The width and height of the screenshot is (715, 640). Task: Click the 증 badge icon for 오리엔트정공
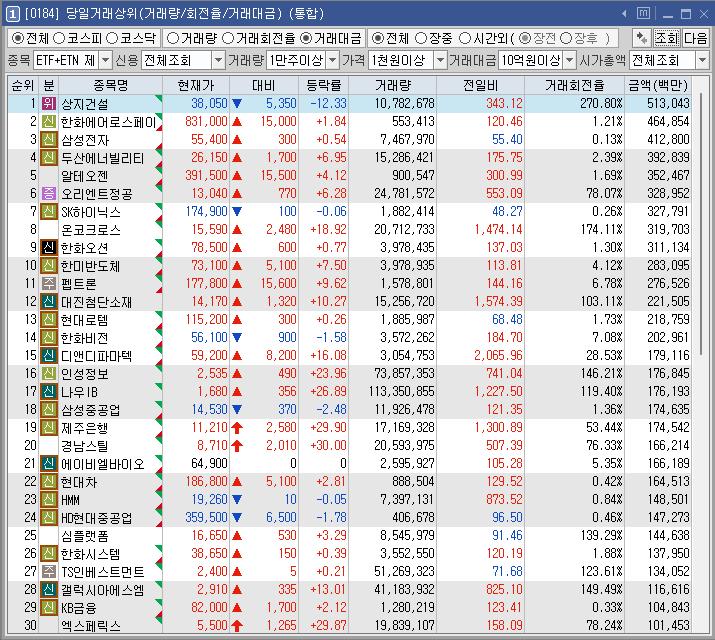[x=49, y=193]
